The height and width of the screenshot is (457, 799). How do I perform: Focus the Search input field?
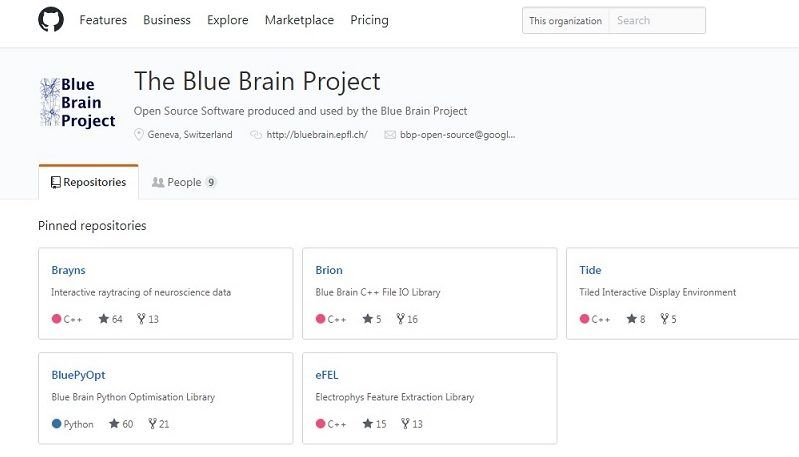[x=656, y=20]
